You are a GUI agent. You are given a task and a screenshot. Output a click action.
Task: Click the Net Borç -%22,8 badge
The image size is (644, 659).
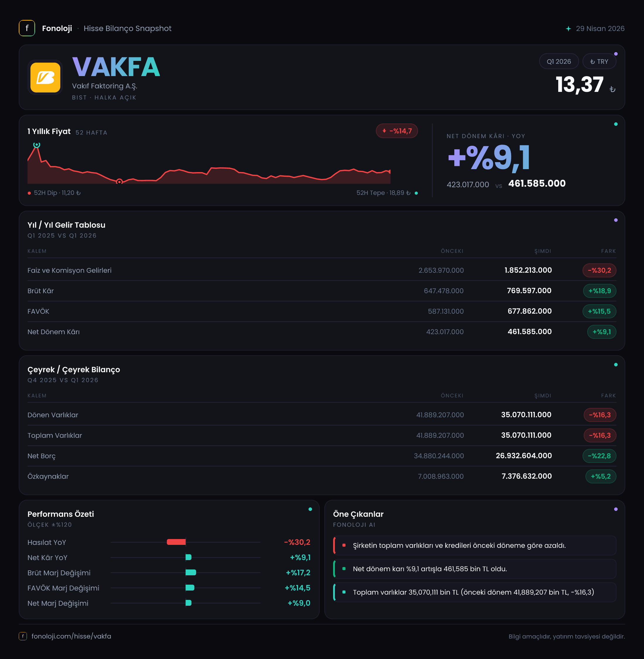coord(599,456)
